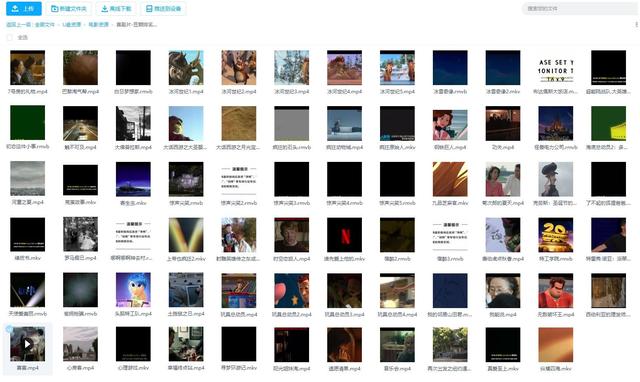
Task: Uncheck the highlighted video's selection checkbox
Action: coord(9,329)
